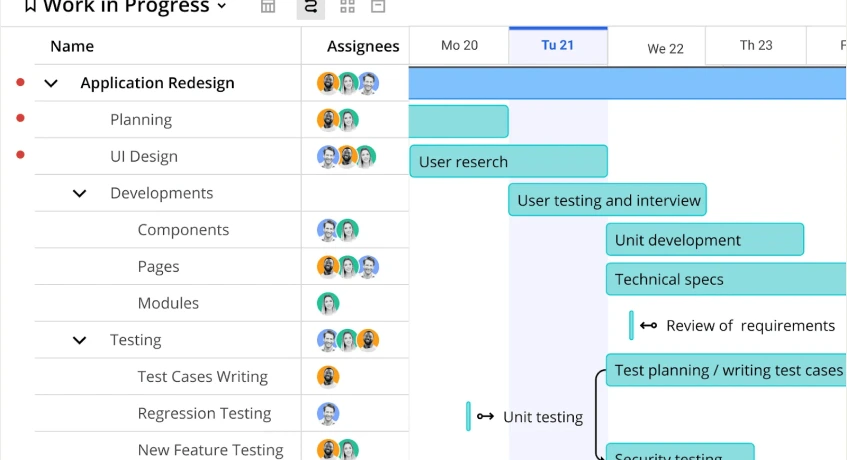This screenshot has height=460, width=847.
Task: Select the Gantt timeline view icon
Action: click(x=310, y=8)
